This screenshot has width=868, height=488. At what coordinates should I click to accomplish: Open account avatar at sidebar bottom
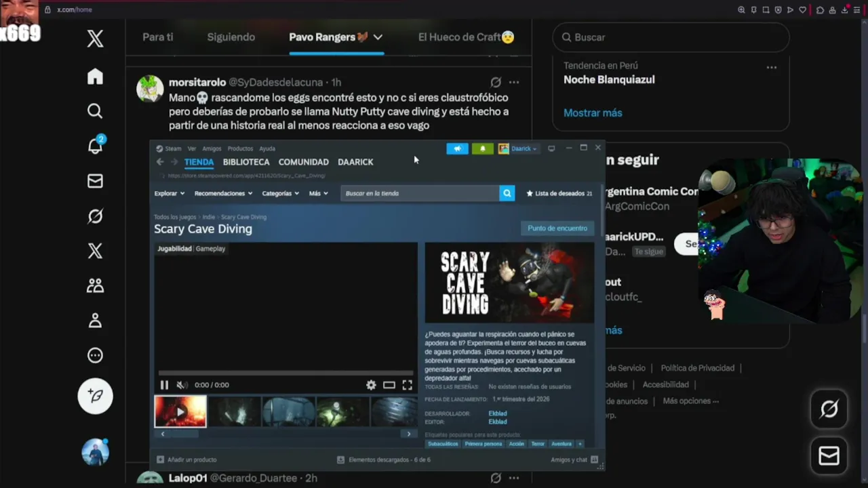(95, 452)
